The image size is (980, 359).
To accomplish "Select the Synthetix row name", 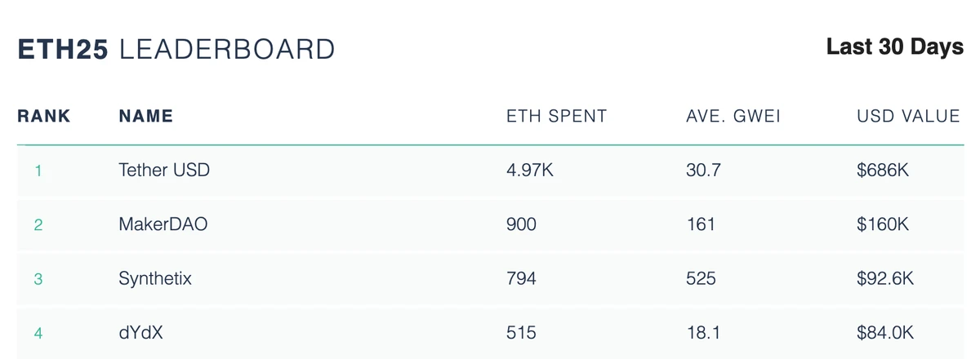I will point(155,278).
